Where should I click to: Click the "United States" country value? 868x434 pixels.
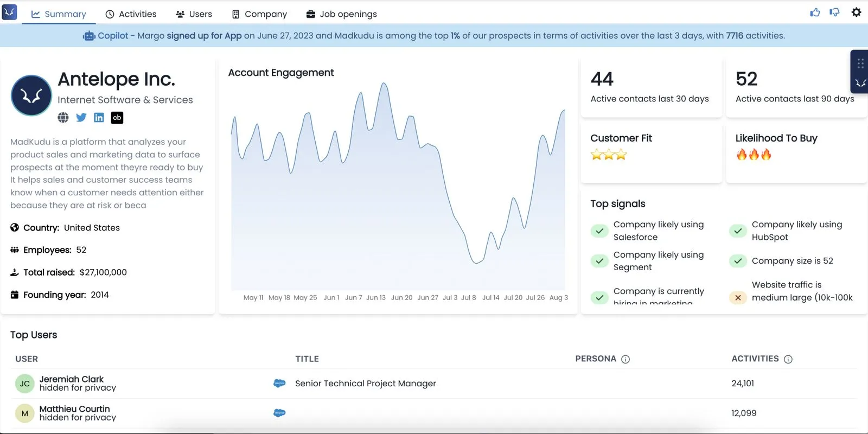point(92,228)
